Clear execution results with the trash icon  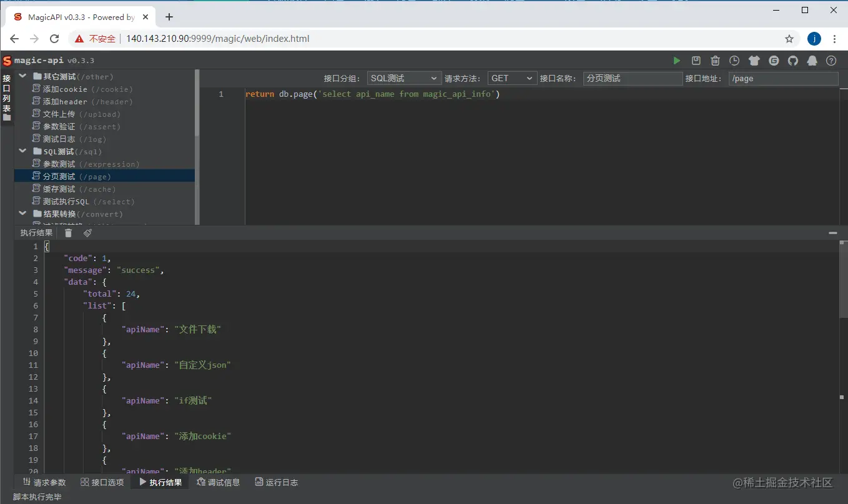69,233
